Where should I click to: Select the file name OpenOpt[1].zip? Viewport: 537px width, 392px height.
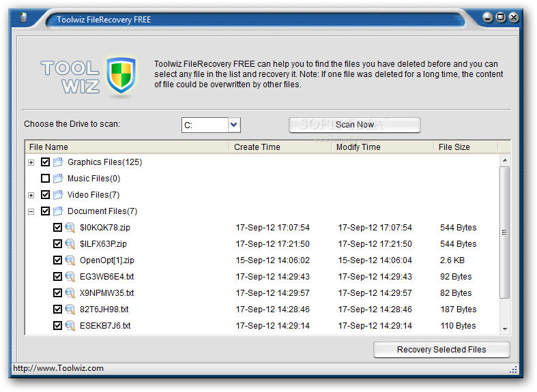click(x=107, y=260)
